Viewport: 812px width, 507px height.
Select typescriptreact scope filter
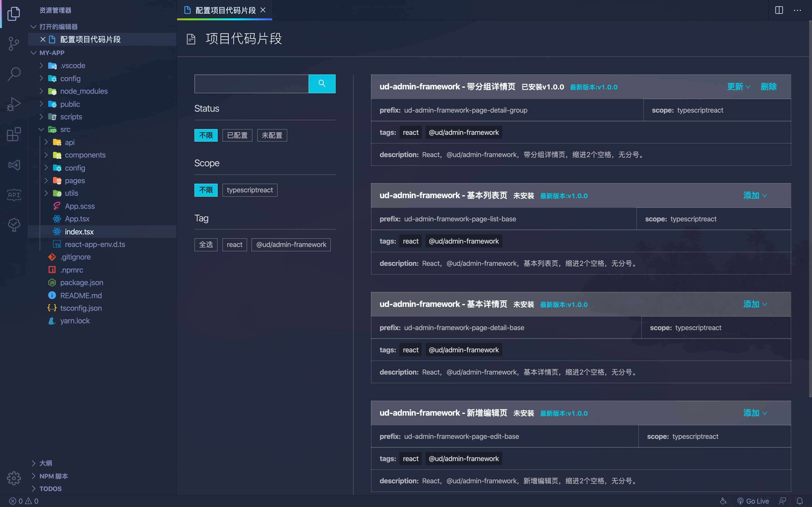pos(250,190)
